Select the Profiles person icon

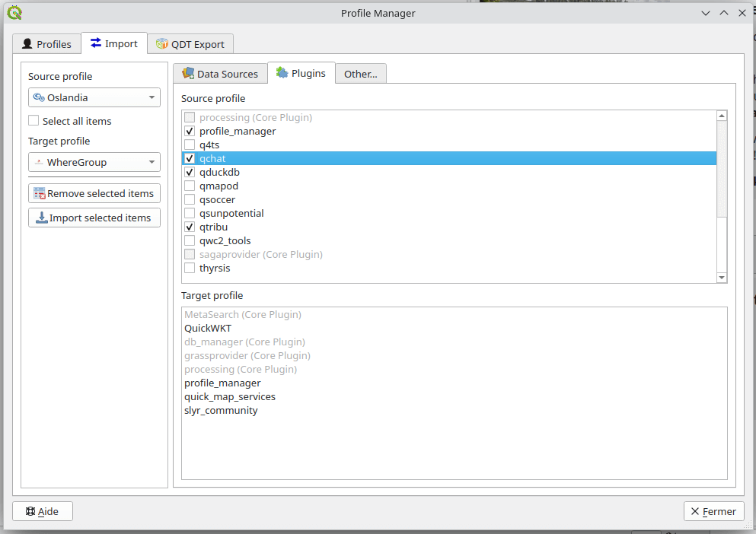pos(27,43)
